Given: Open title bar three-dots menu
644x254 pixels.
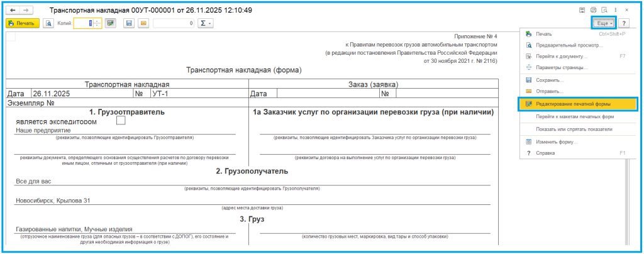Looking at the screenshot, I should (615, 10).
